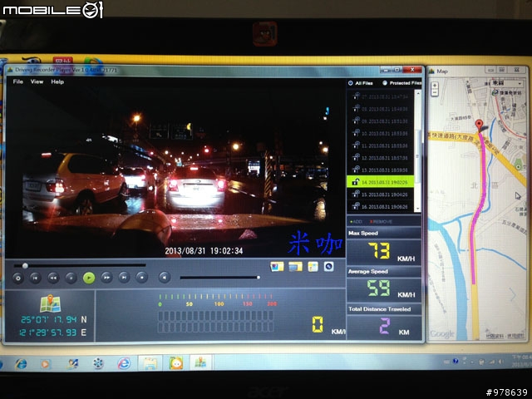Click file list scrollbar down arrow
The height and width of the screenshot is (399, 532).
click(x=418, y=209)
